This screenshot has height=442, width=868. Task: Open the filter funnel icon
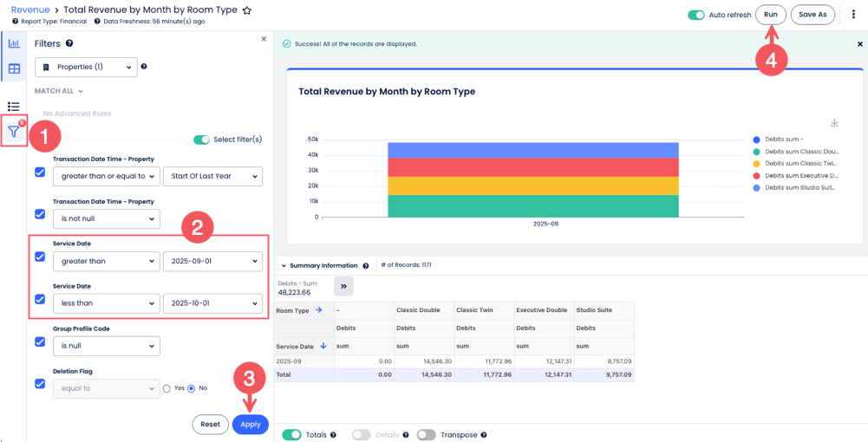click(14, 132)
